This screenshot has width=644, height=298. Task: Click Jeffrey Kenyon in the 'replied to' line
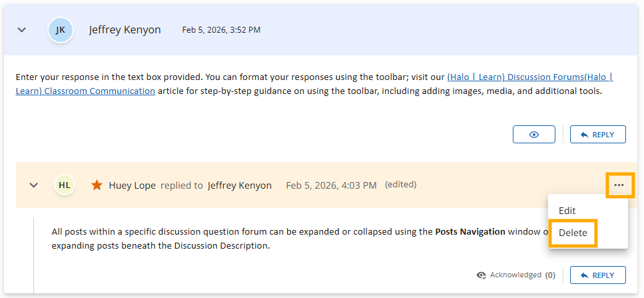pos(240,185)
